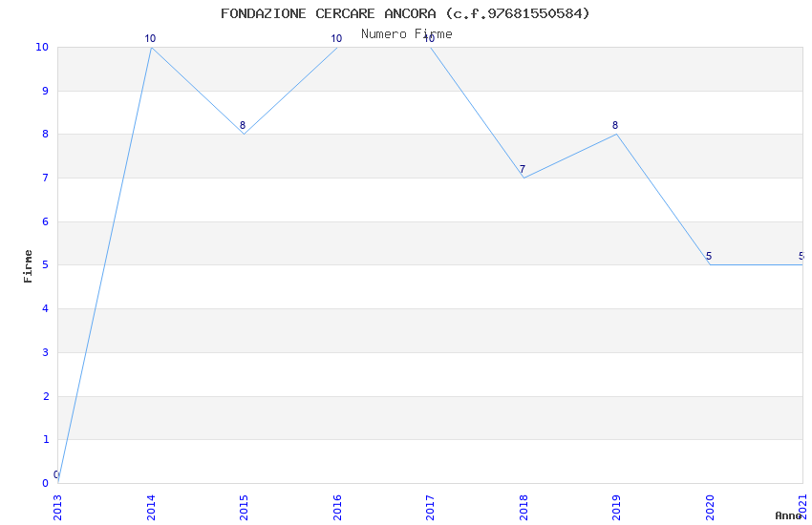Screen dimensions: 812x525
Task: Click the y-axis tick value 7
Action: [x=46, y=178]
